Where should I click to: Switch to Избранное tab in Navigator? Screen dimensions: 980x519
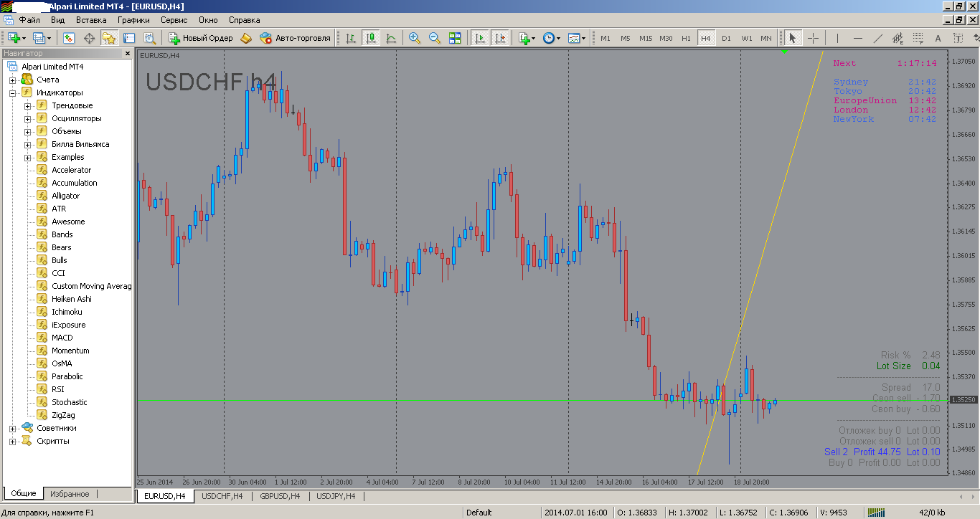70,494
